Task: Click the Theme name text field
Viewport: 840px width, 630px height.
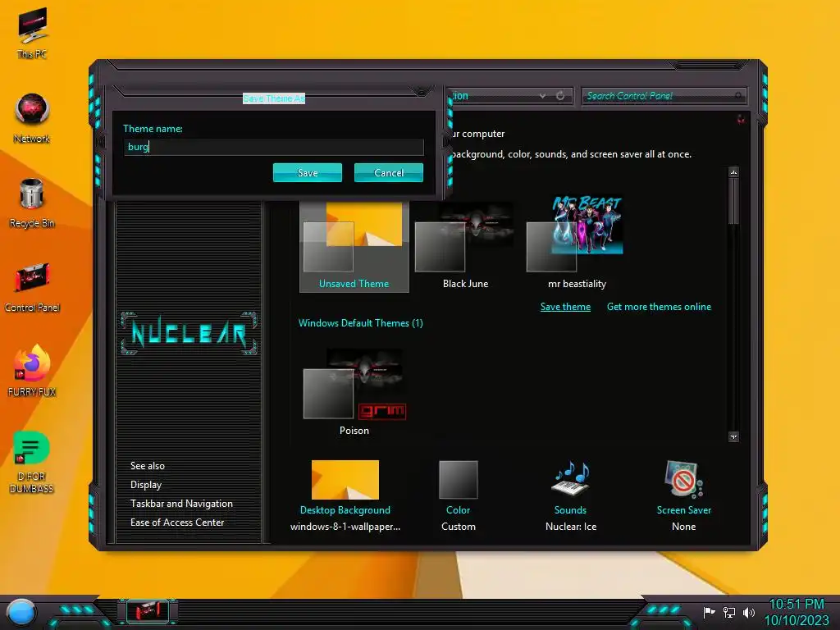Action: (274, 147)
